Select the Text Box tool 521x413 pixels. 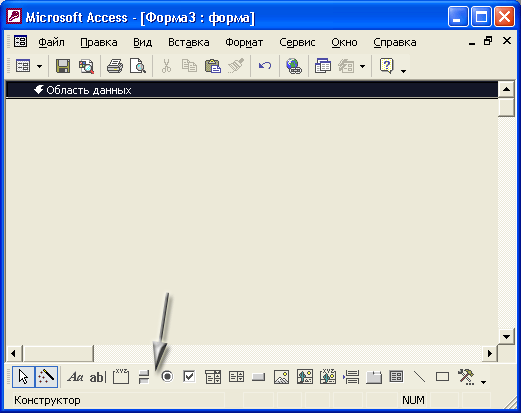coord(98,377)
